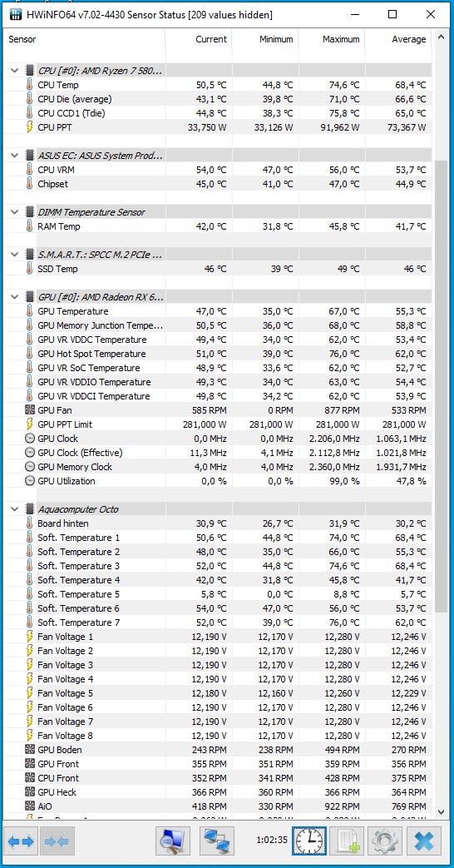
Task: Select the GPU Hot Spot Temperature row
Action: pos(217,354)
